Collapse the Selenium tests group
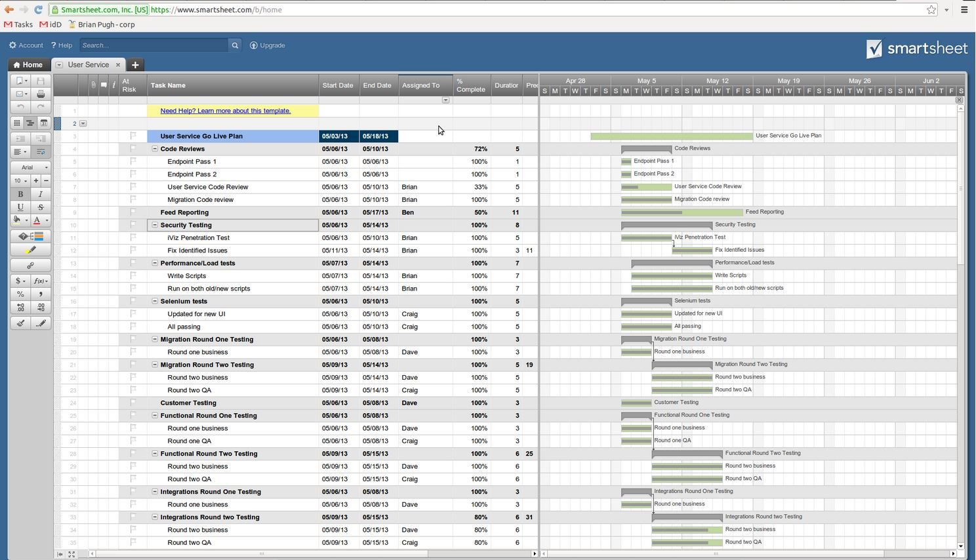The height and width of the screenshot is (560, 976). (155, 302)
